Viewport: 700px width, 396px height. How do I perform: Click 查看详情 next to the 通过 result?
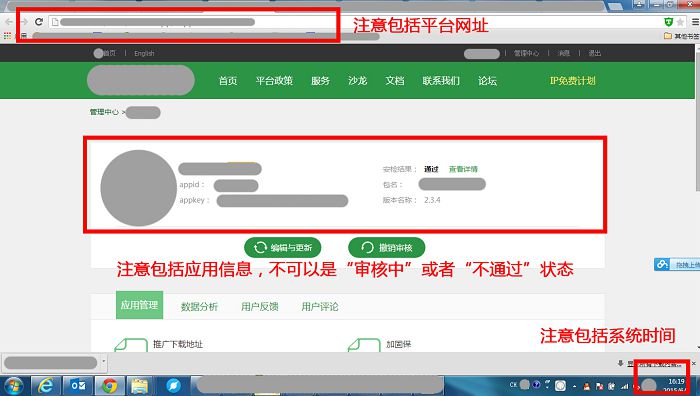click(x=463, y=169)
